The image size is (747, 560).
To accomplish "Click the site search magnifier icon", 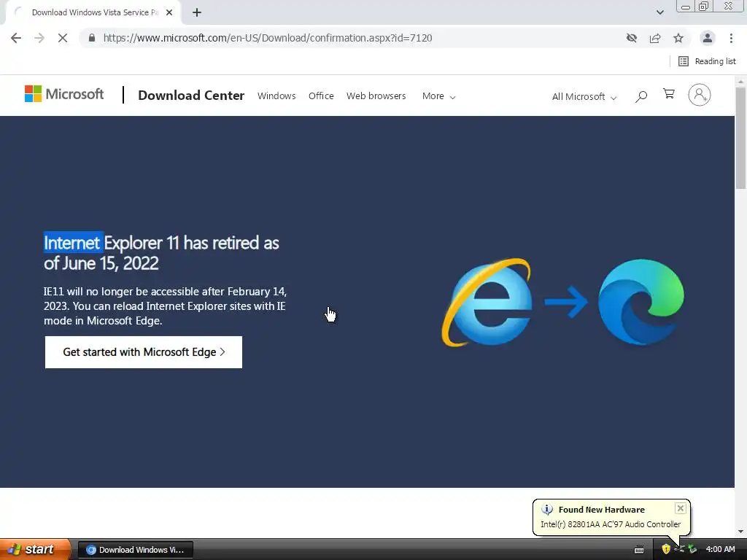I will tap(641, 97).
